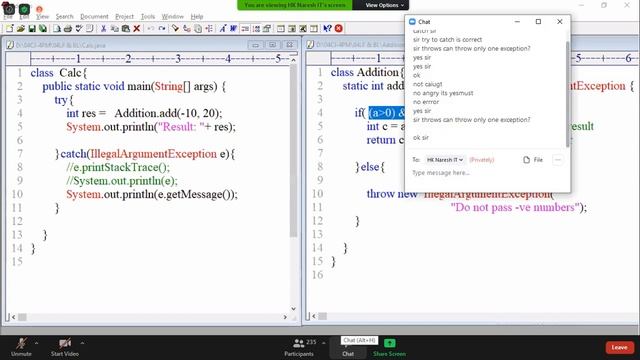The image size is (640, 360).
Task: Open the Search menu
Action: [x=64, y=17]
